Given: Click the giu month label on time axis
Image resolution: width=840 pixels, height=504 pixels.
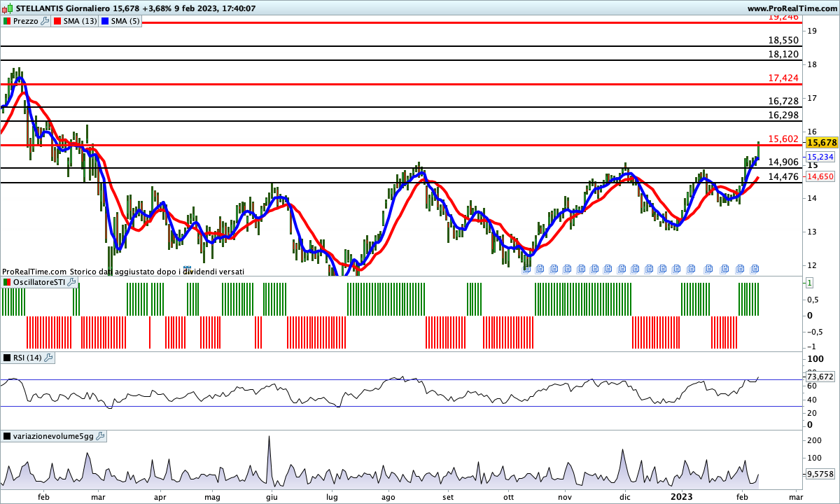Looking at the screenshot, I should [272, 496].
